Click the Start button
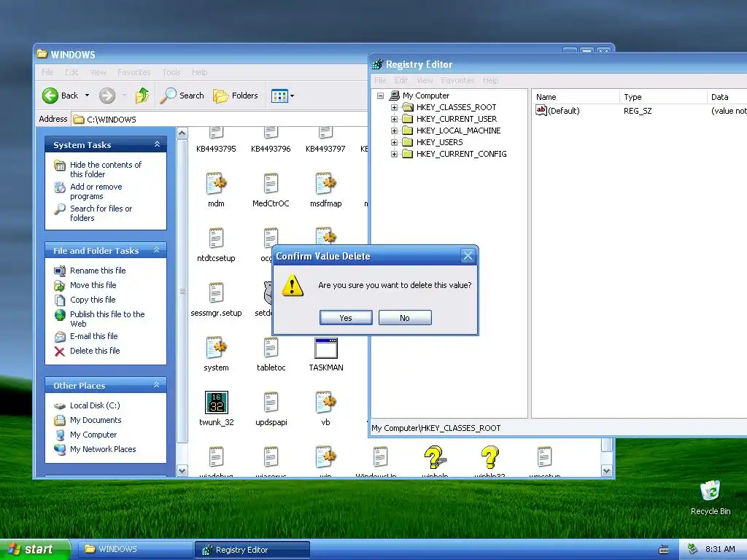 click(x=35, y=550)
